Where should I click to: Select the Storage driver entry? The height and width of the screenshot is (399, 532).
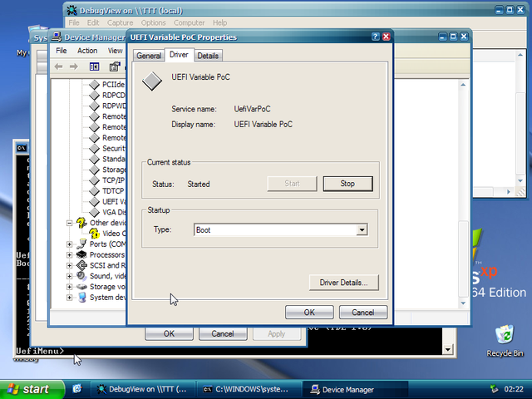pyautogui.click(x=114, y=170)
